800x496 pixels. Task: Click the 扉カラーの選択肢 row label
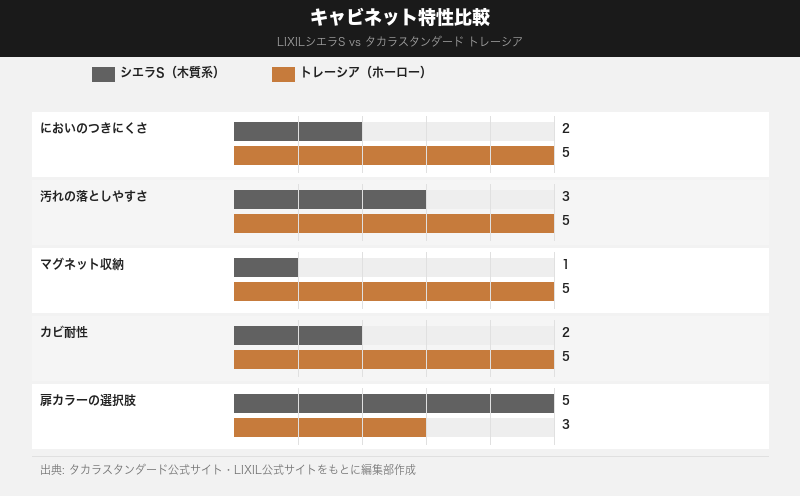pyautogui.click(x=88, y=400)
